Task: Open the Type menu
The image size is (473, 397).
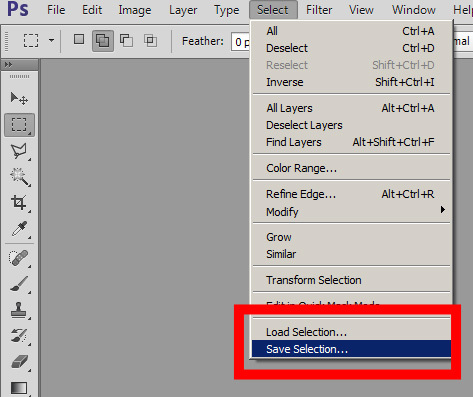Action: tap(227, 10)
